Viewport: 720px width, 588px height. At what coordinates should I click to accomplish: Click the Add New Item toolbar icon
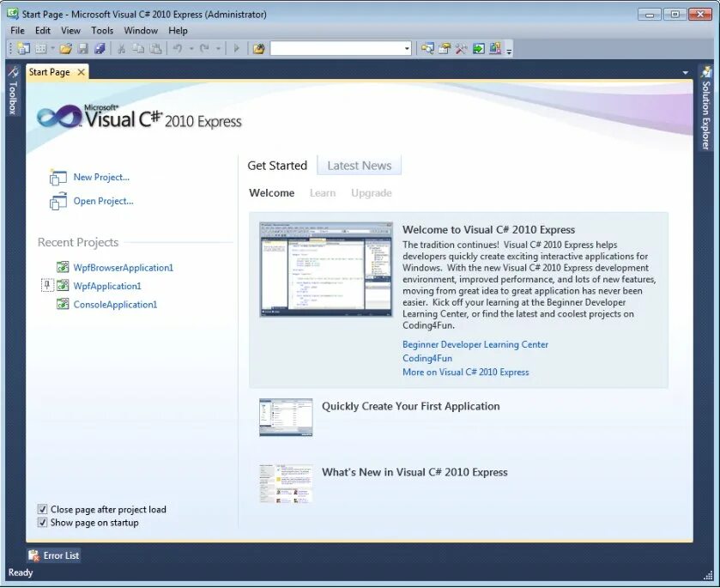coord(41,48)
